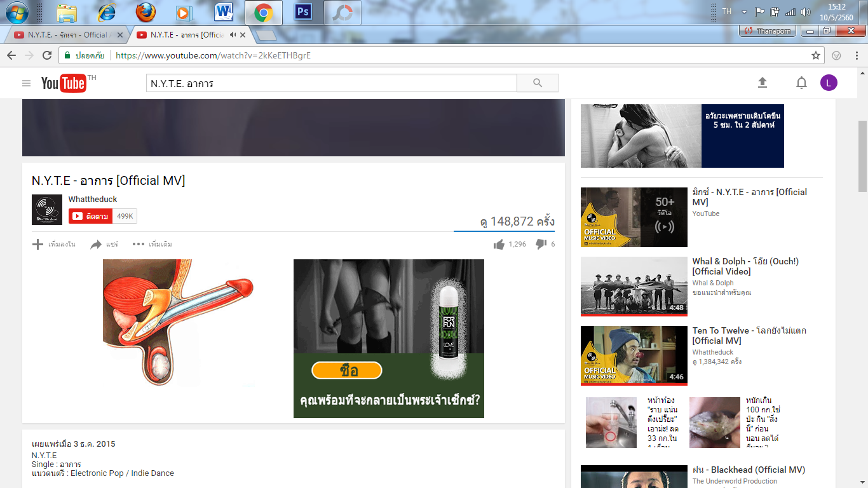Subscribe with the red ติดตาม button
The width and height of the screenshot is (868, 488).
90,216
